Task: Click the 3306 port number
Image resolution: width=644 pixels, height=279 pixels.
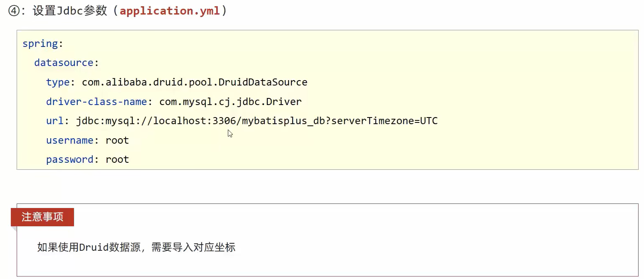Action: tap(224, 121)
